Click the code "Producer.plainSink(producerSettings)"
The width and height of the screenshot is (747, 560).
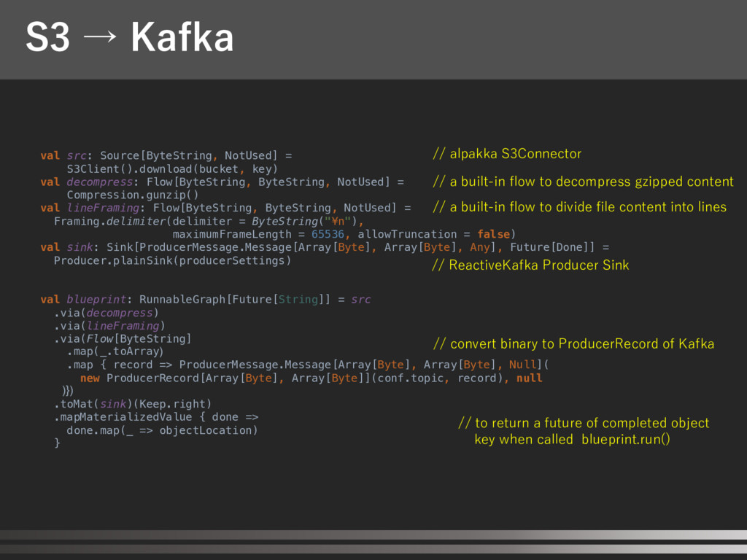[172, 260]
